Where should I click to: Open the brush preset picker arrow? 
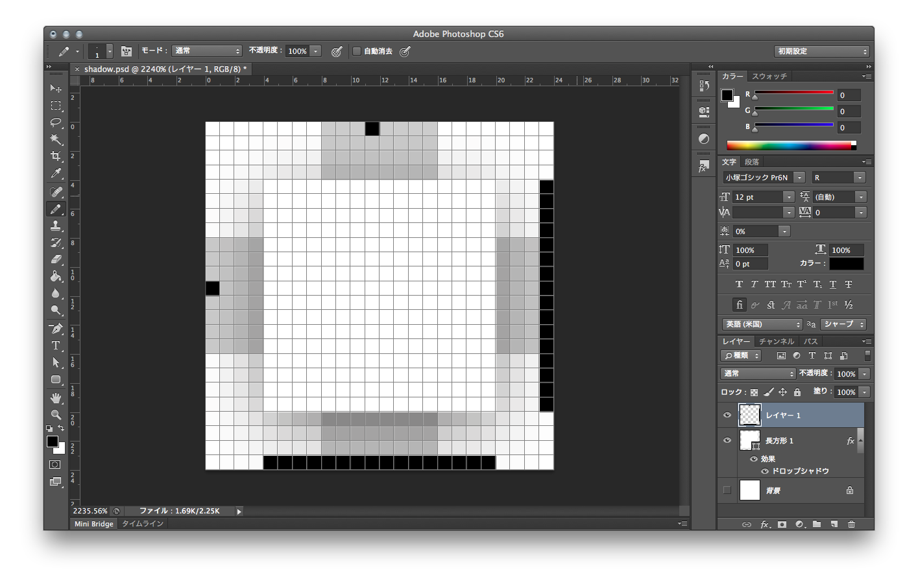point(110,51)
